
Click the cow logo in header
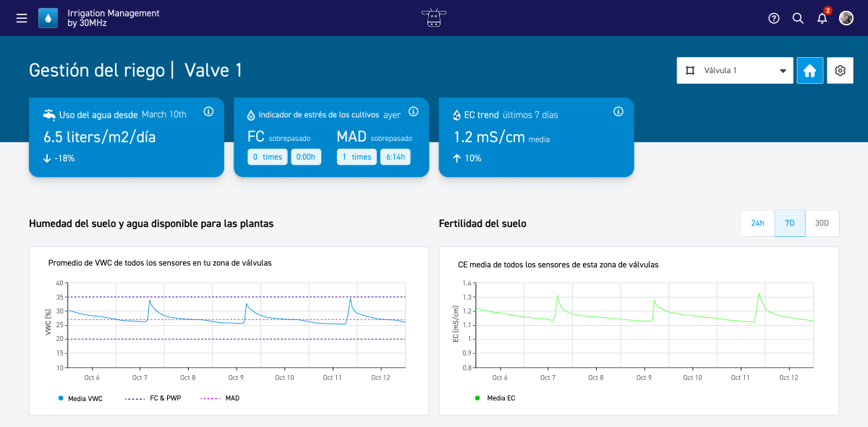click(x=434, y=18)
